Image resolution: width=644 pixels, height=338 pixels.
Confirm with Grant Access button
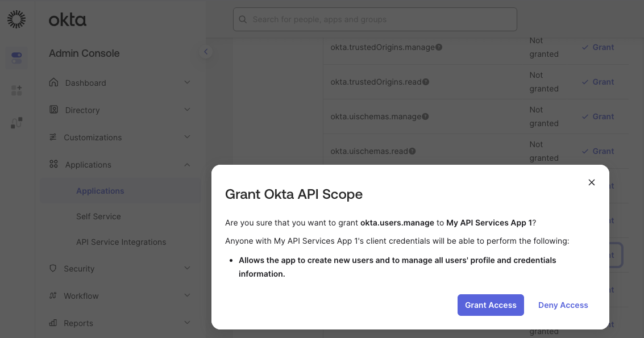[x=491, y=305]
